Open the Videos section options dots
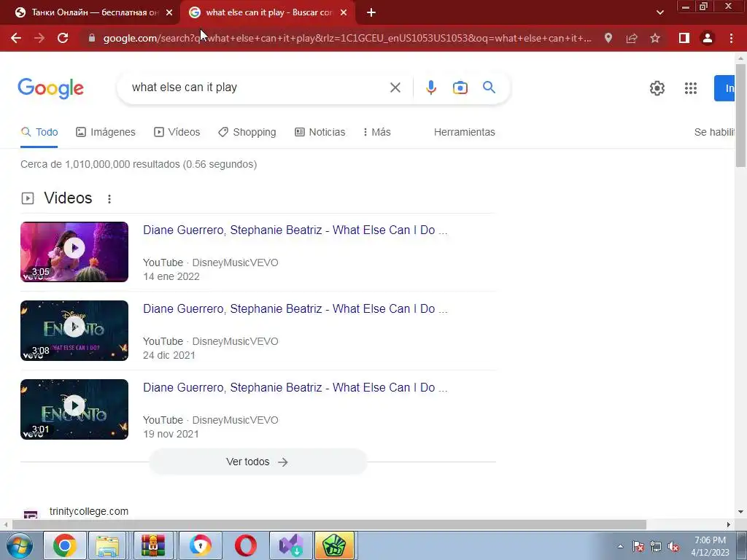This screenshot has height=560, width=747. pyautogui.click(x=109, y=199)
